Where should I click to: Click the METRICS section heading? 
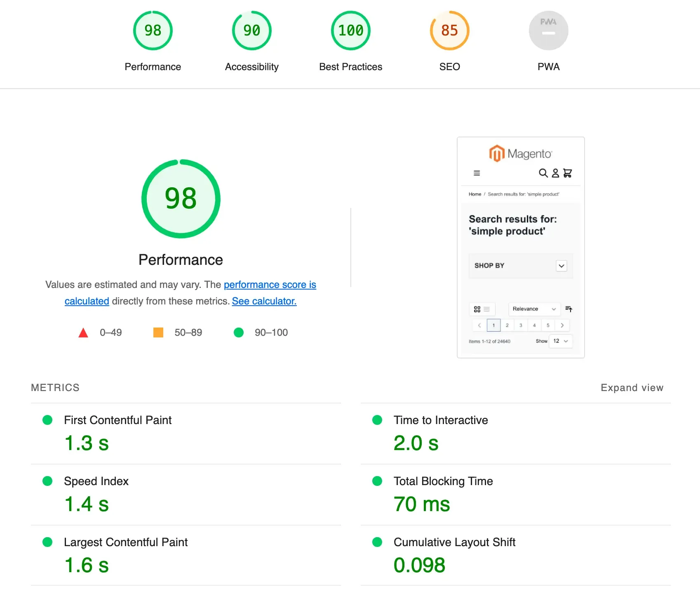click(55, 388)
